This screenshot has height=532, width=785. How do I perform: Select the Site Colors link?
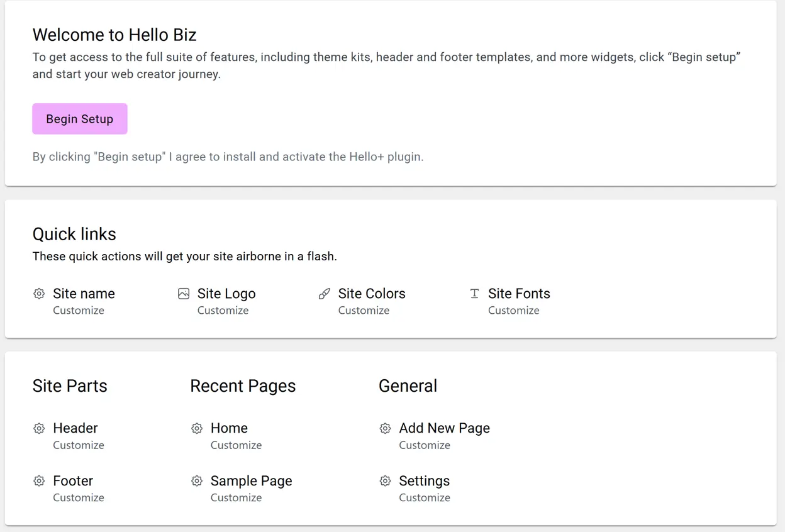tap(372, 294)
